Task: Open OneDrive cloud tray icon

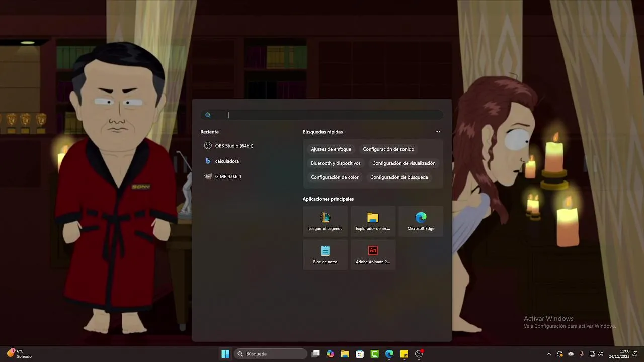Action: (571, 354)
